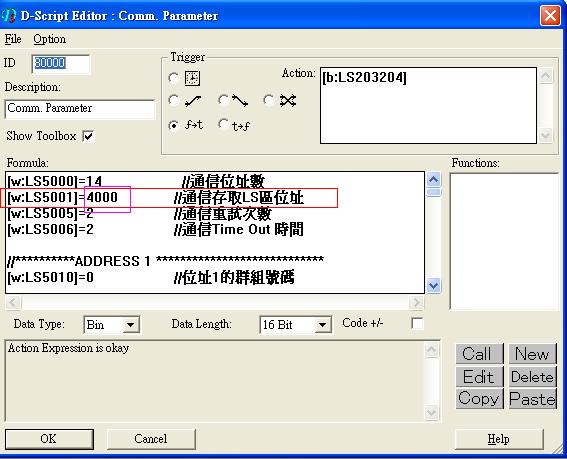The image size is (567, 459).
Task: Click the Description text field
Action: 80,109
